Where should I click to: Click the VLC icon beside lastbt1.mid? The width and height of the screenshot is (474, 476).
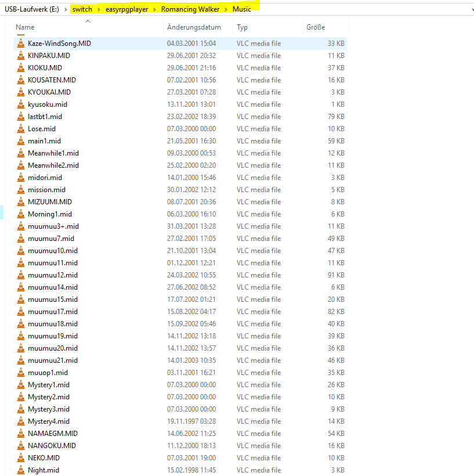[x=21, y=116]
